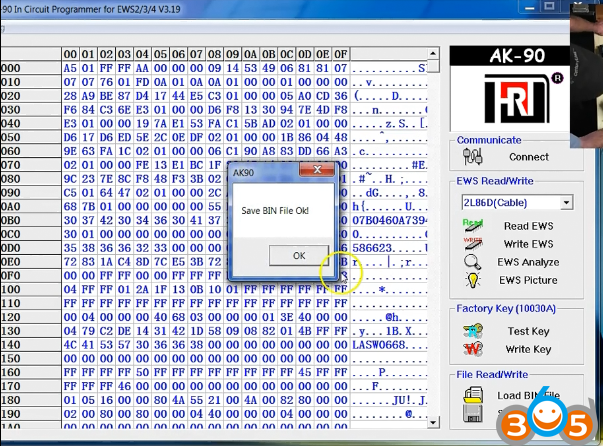
Task: Select the BE cell in row 020
Action: [x=106, y=96]
